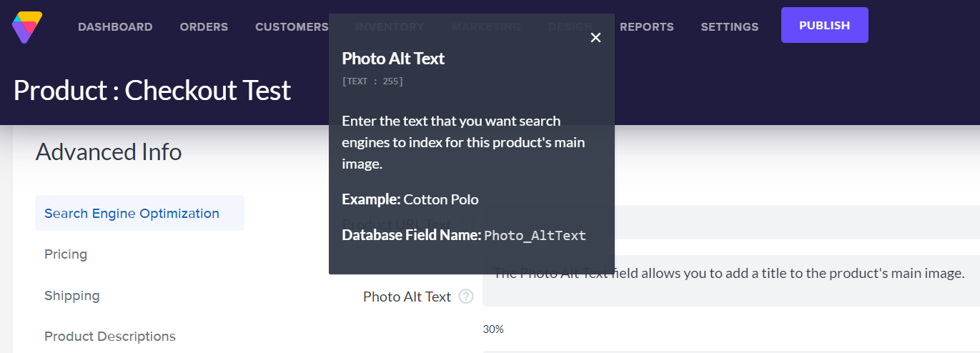Click the Advanced Info heading
980x353 pixels.
(x=109, y=152)
